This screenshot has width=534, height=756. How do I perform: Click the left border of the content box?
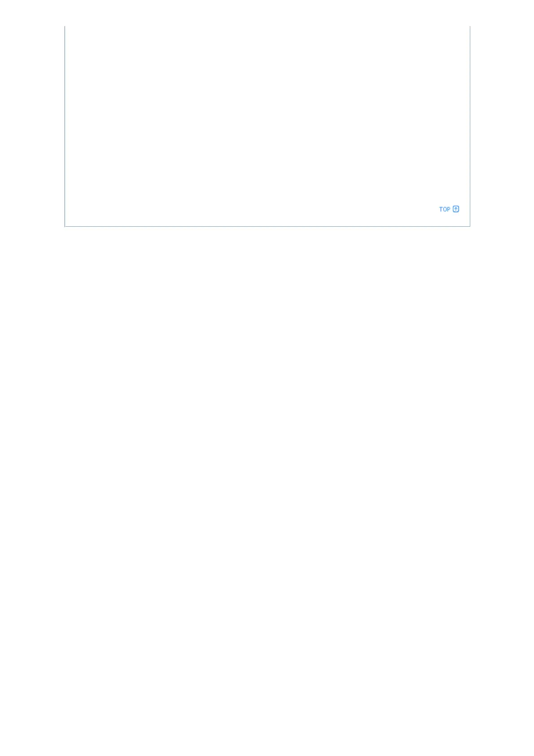tap(65, 126)
